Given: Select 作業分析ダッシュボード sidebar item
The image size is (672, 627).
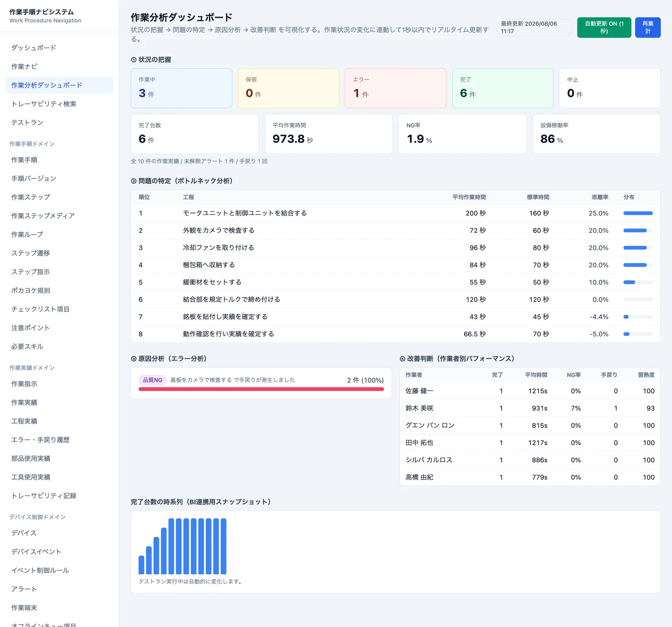Looking at the screenshot, I should [x=60, y=85].
